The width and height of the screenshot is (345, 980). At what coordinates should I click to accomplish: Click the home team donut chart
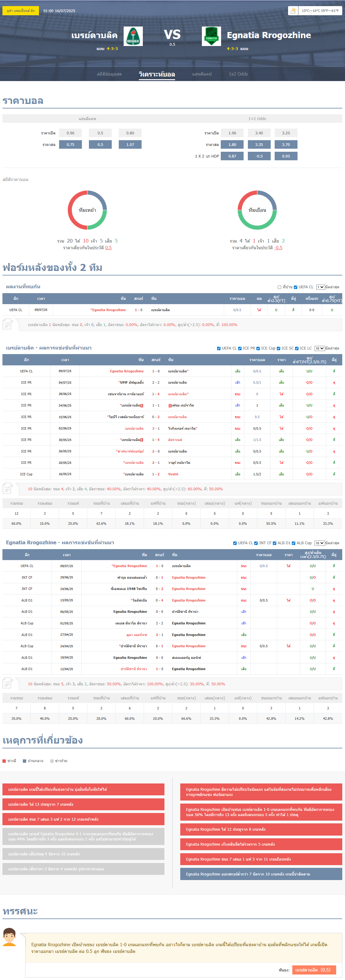tap(87, 210)
